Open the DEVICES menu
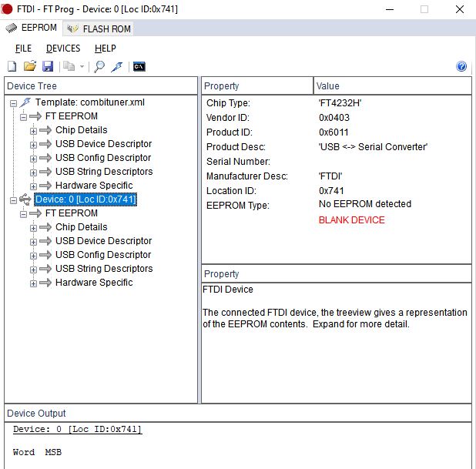The image size is (476, 469). click(63, 49)
